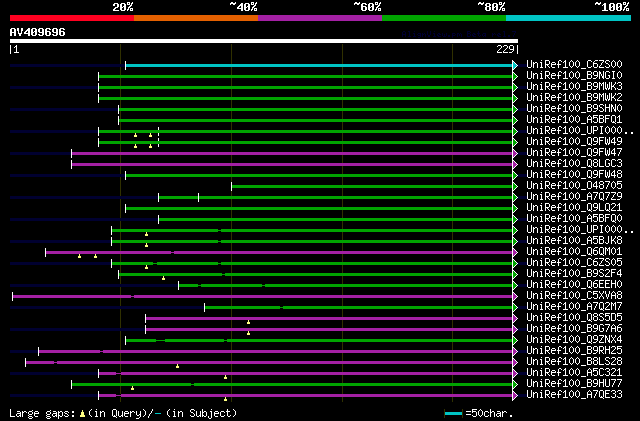Click the UniRef100_C5XVA8 label
The image size is (640, 421).
574,296
